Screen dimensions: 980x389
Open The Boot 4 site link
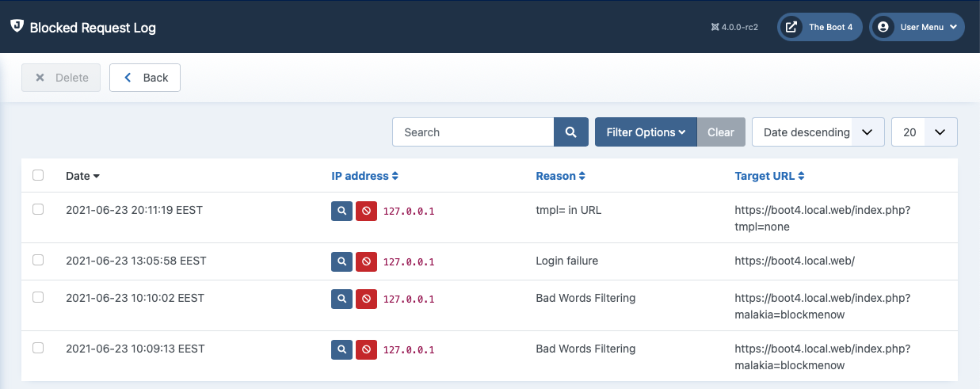pyautogui.click(x=819, y=27)
